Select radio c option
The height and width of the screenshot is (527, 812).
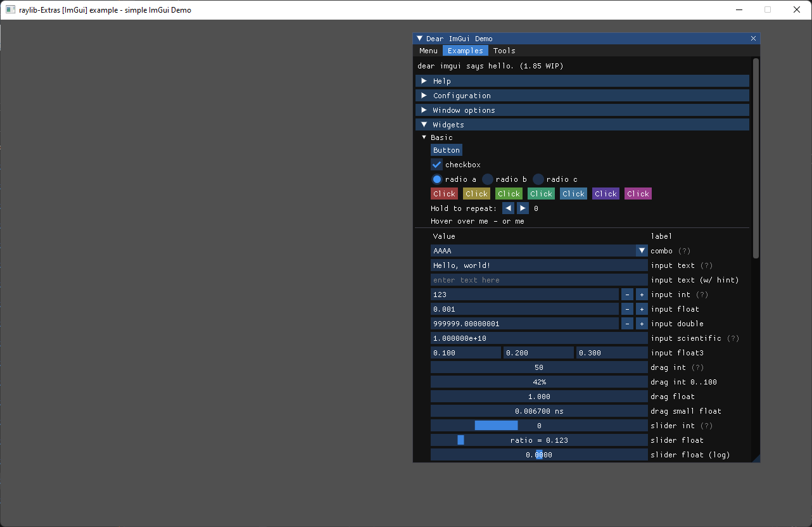(538, 179)
